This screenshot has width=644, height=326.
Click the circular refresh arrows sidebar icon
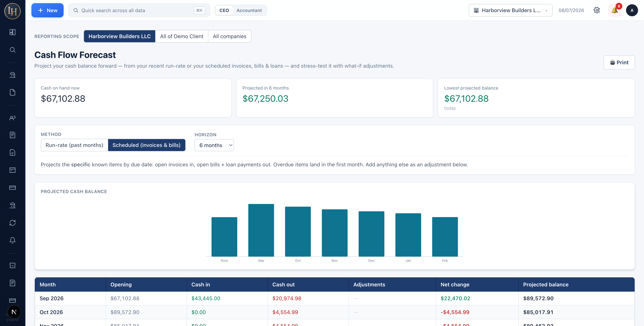pyautogui.click(x=13, y=223)
